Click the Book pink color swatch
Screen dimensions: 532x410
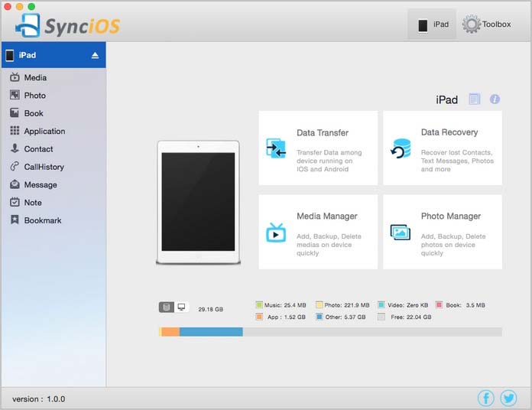(x=439, y=304)
